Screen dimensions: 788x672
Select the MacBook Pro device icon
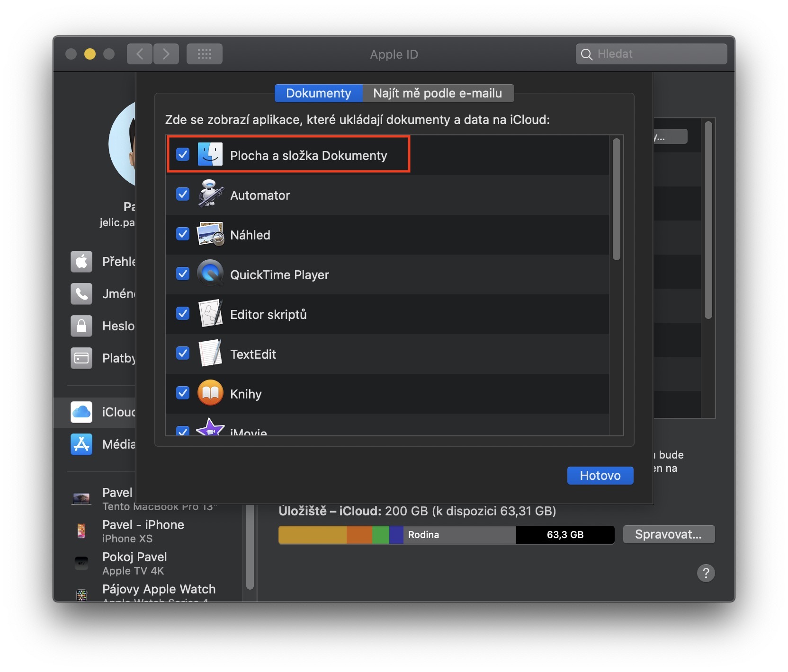[x=81, y=499]
